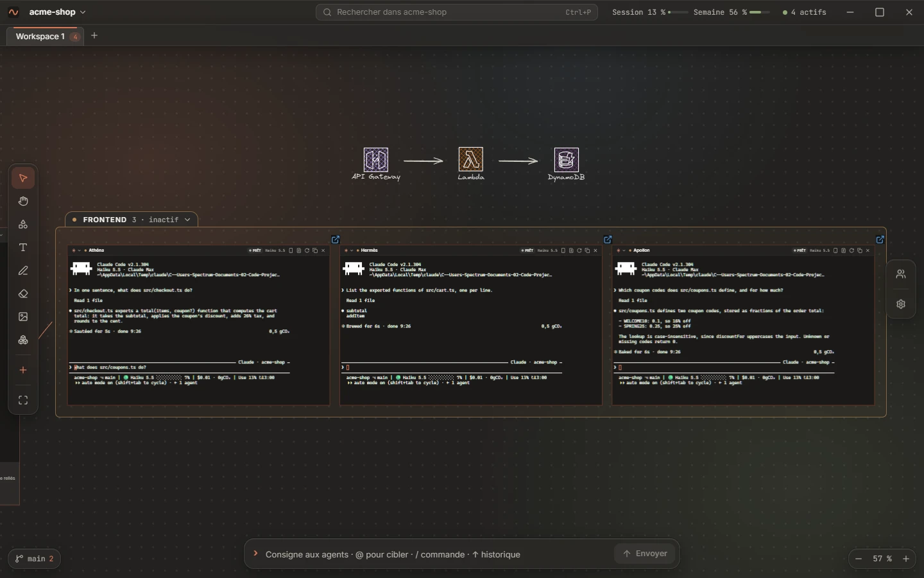Choose the text tool
The height and width of the screenshot is (578, 924).
(23, 248)
